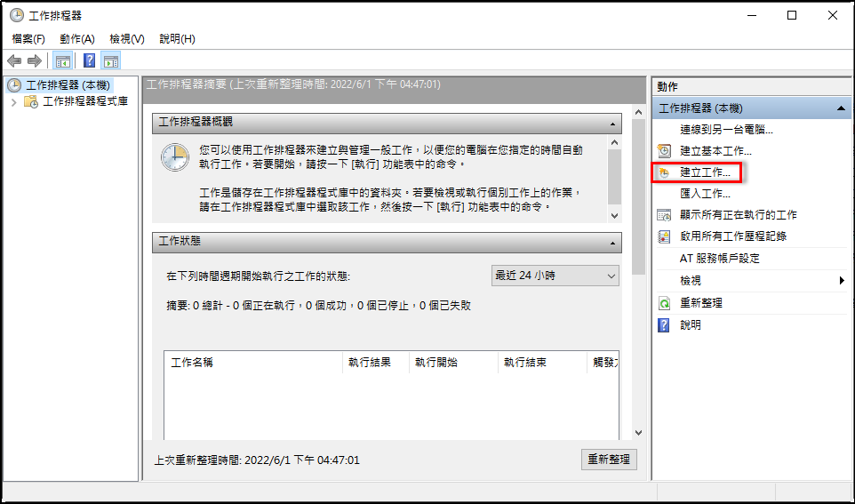Click the 啟用所有工作歷程記錄 icon
The height and width of the screenshot is (504, 855).
click(x=664, y=236)
